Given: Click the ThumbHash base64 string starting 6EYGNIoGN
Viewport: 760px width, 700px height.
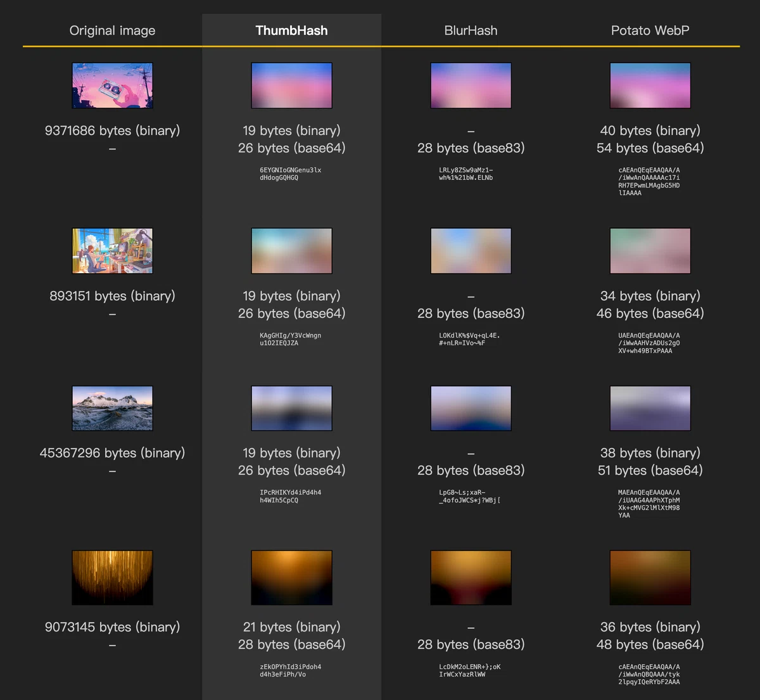Looking at the screenshot, I should click(291, 174).
